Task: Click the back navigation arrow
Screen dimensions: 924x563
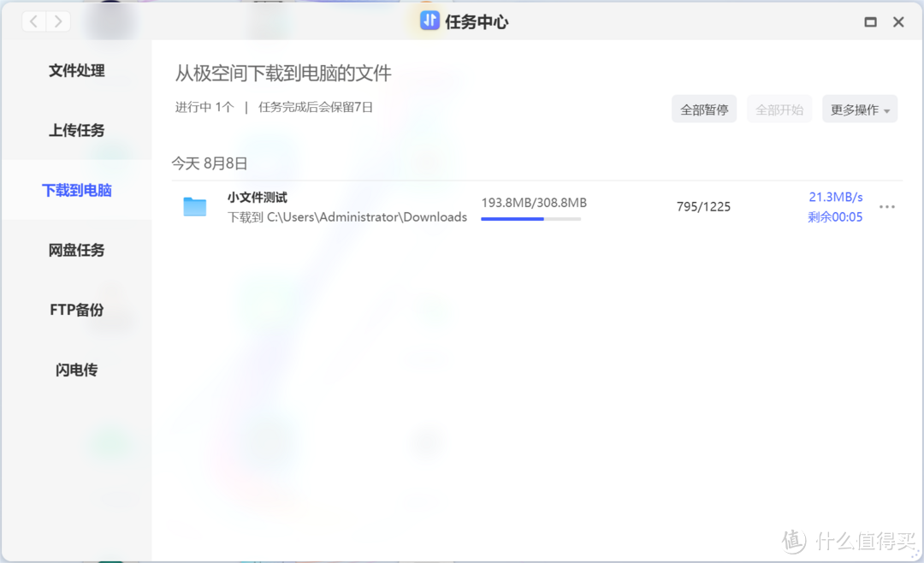Action: click(x=33, y=21)
